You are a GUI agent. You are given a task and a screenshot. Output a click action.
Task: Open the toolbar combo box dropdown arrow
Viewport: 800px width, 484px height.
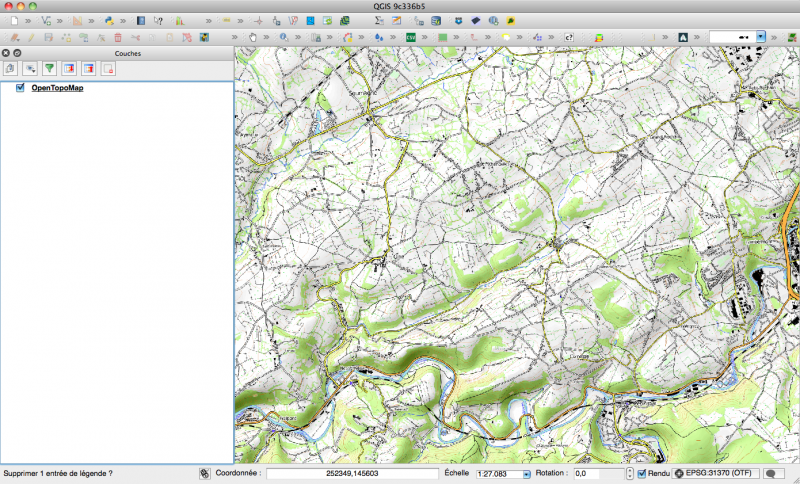[x=761, y=37]
